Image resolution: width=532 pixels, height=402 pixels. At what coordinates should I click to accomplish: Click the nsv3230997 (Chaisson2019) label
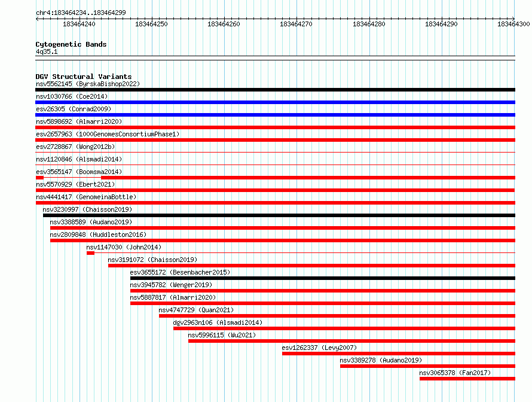pos(87,209)
